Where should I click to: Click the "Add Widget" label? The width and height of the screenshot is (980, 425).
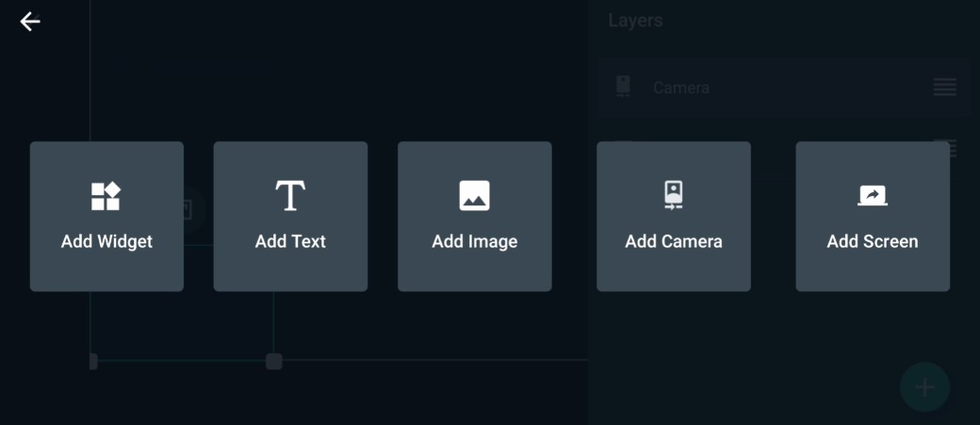(x=106, y=242)
